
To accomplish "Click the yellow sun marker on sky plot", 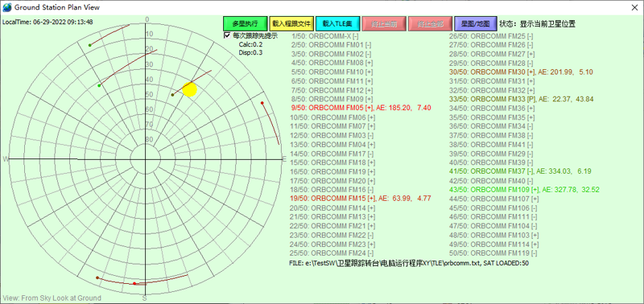I will pyautogui.click(x=190, y=89).
